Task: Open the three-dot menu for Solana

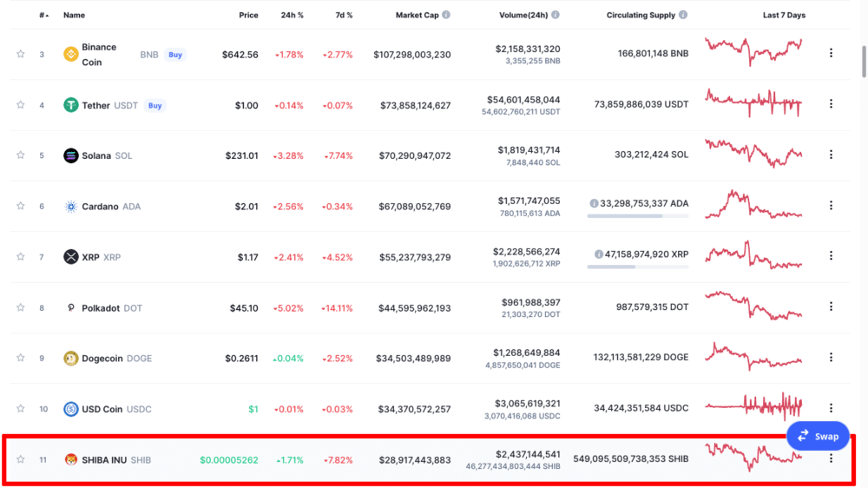Action: (831, 155)
